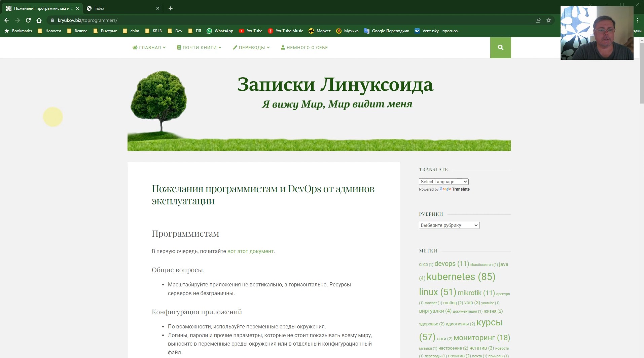644x358 pixels.
Task: Open the мониторинг (18) tag
Action: [482, 337]
